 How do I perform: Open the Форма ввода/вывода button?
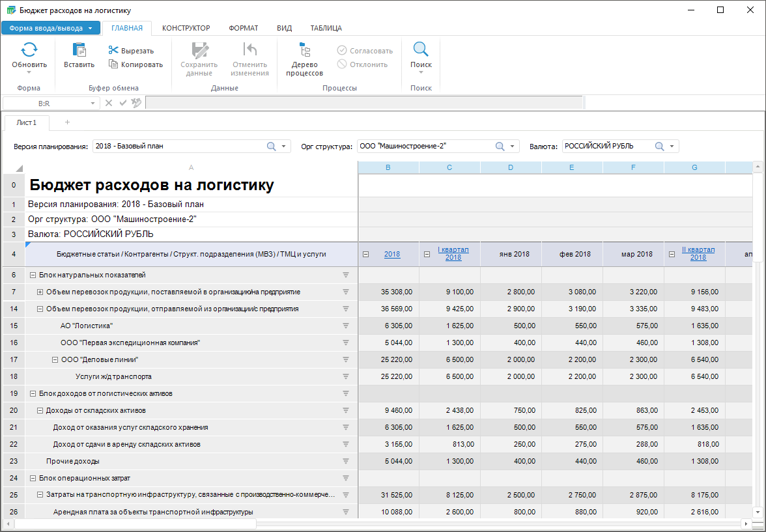coord(51,28)
